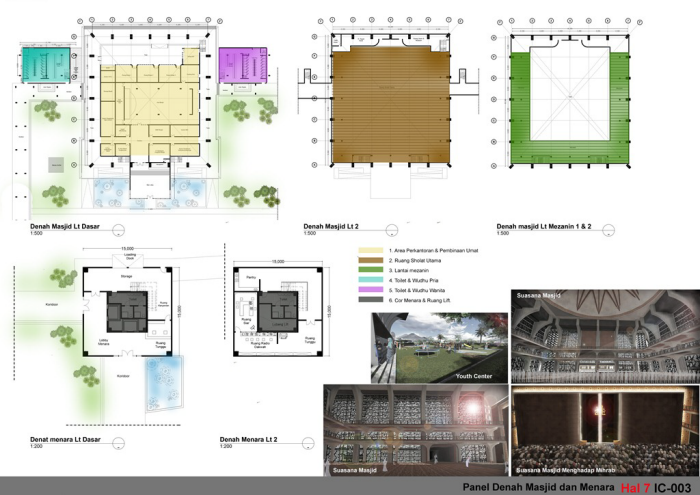Viewport: 700px width, 495px height.
Task: Click the gray Cor Menara & Ruang Lift swatch
Action: click(x=372, y=301)
